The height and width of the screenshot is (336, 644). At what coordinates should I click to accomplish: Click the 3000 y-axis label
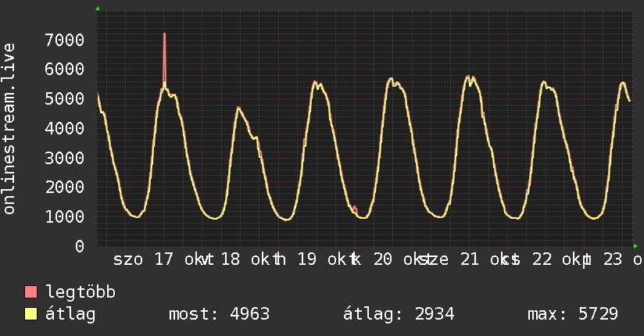point(65,158)
